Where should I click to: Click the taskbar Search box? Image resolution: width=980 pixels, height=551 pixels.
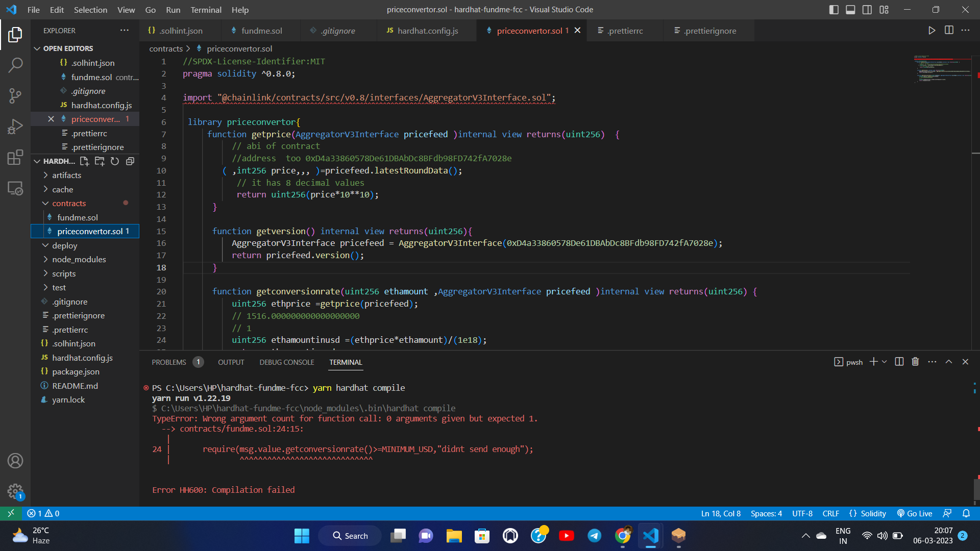350,536
